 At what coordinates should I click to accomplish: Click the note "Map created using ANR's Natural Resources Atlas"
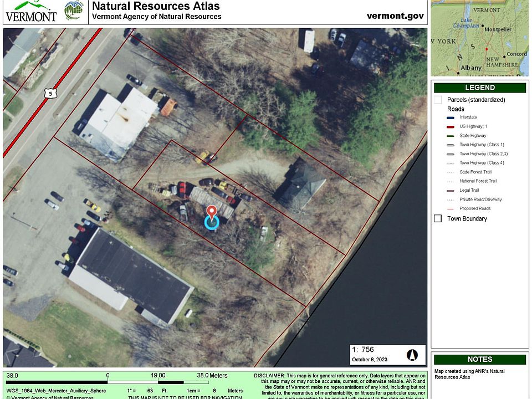pos(469,374)
